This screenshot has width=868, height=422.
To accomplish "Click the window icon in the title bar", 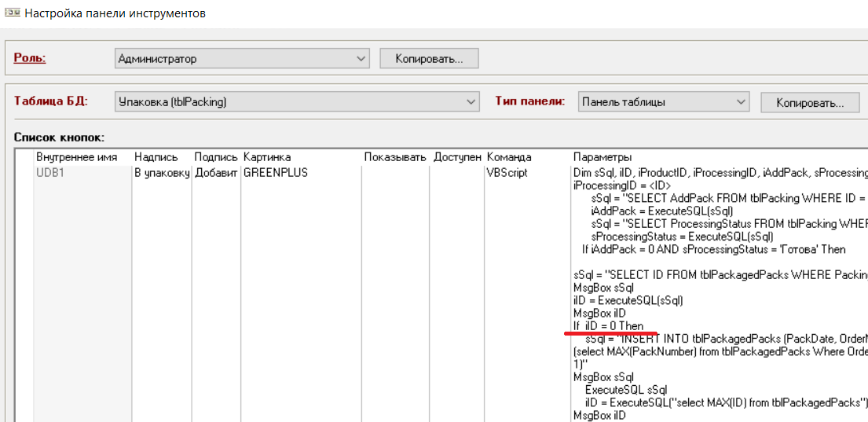I will click(12, 13).
